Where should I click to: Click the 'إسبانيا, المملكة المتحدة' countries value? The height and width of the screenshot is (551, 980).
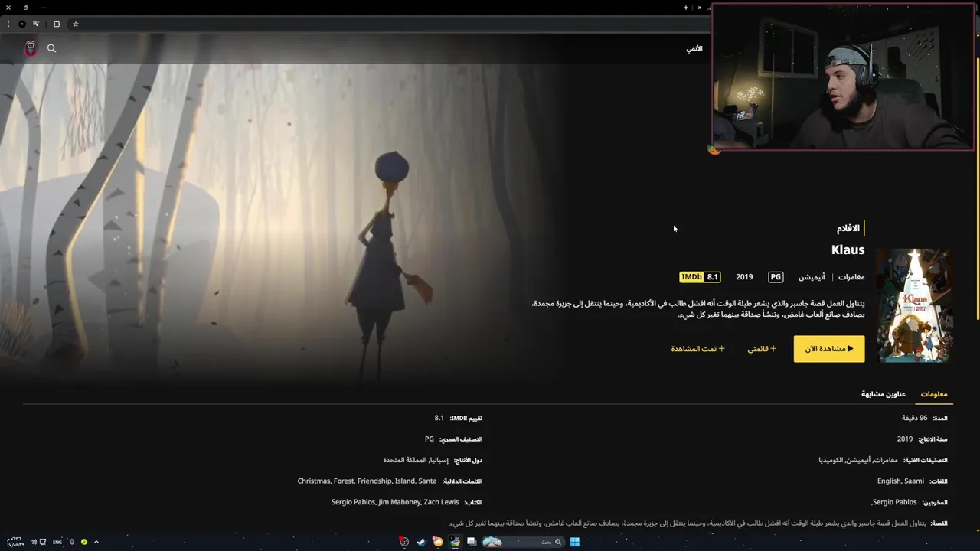click(416, 460)
